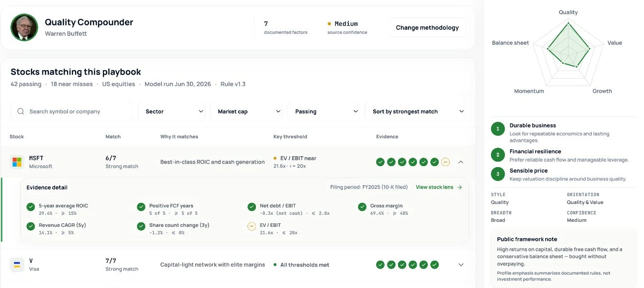Screen dimensions: 644x288
Task: Click the radar chart Growth label
Action: tap(602, 91)
